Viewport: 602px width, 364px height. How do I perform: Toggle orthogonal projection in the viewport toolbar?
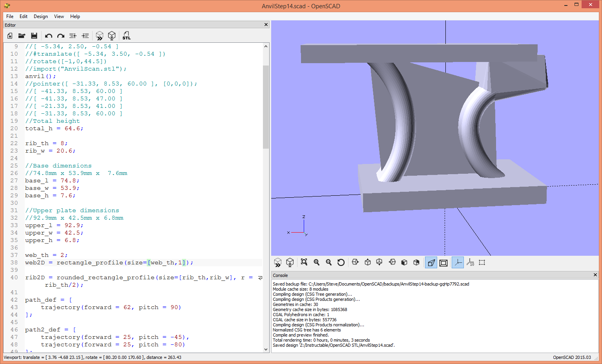pos(443,262)
